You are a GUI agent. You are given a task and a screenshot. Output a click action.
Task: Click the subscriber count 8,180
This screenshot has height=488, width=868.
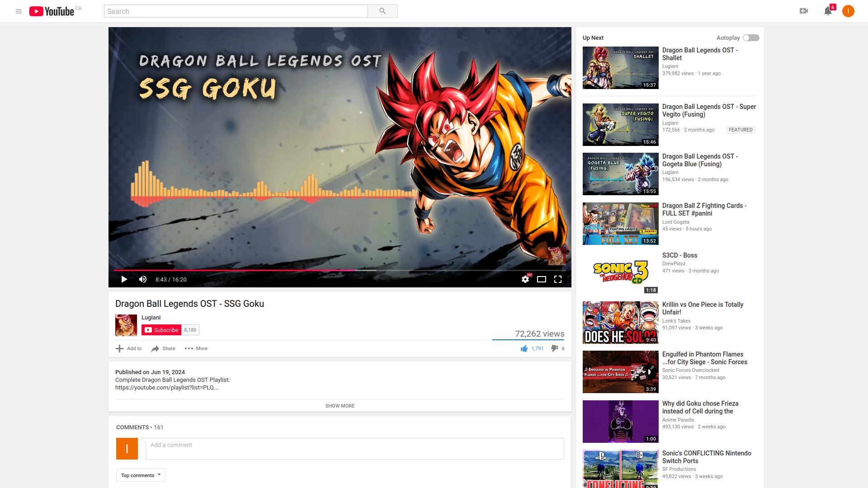click(x=190, y=330)
